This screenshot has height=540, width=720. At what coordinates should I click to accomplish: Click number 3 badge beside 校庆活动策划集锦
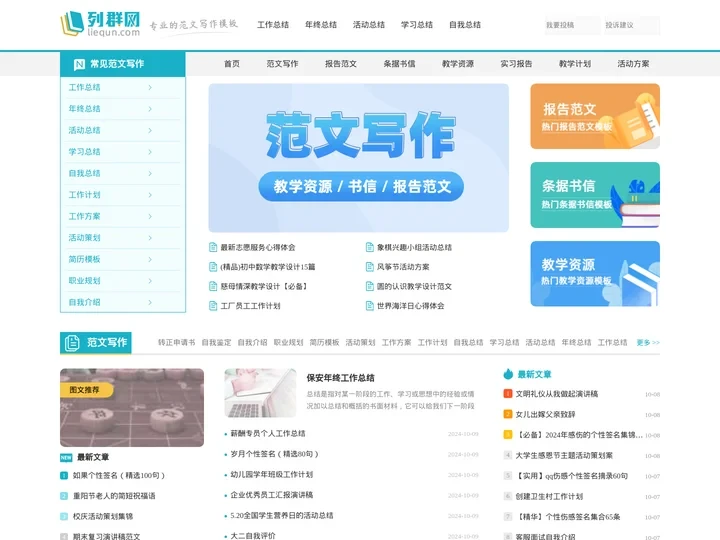64,517
